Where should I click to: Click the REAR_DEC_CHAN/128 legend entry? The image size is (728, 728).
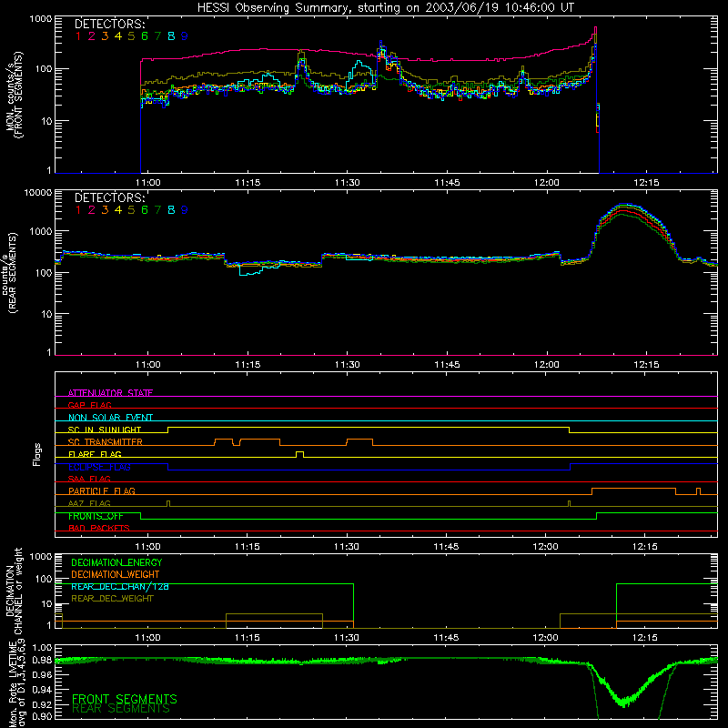click(x=120, y=586)
